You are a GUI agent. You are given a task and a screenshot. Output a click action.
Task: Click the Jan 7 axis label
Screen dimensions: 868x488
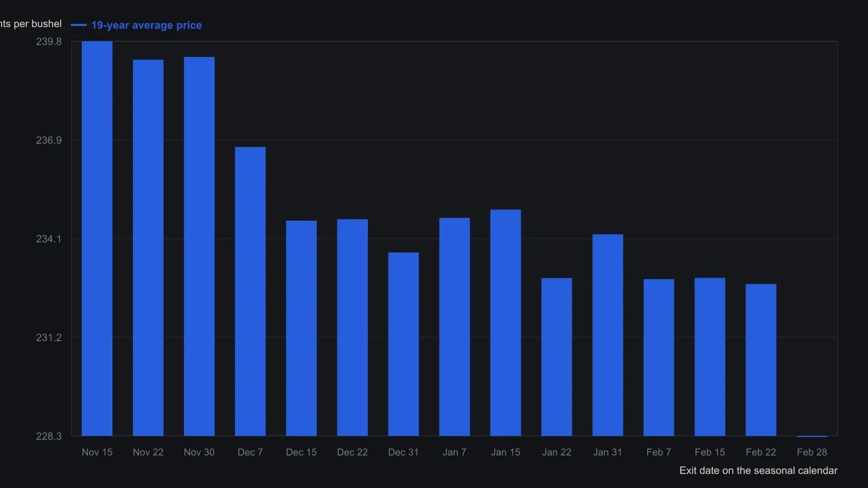[454, 452]
